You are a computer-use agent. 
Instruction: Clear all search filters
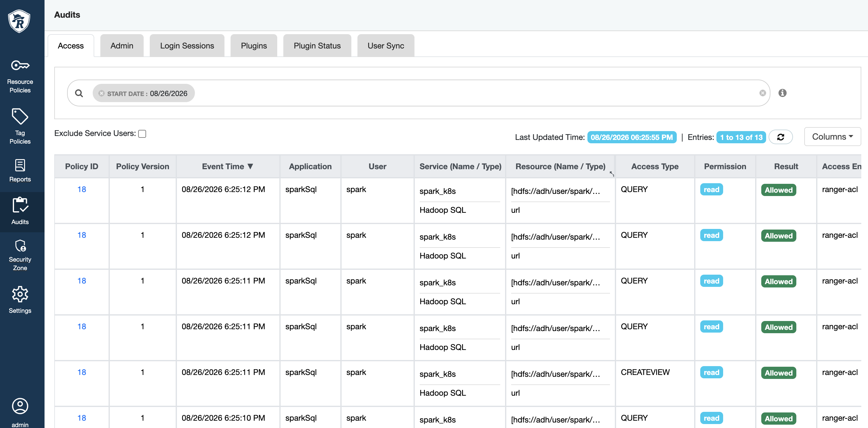(x=762, y=93)
